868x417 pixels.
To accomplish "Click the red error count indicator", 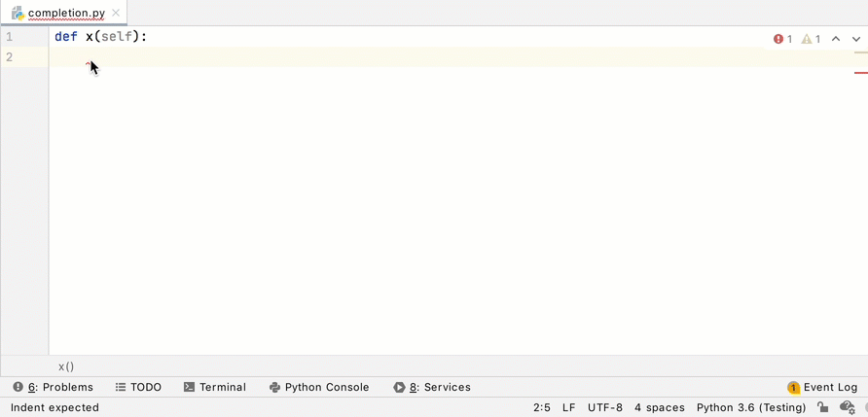I will pos(782,40).
